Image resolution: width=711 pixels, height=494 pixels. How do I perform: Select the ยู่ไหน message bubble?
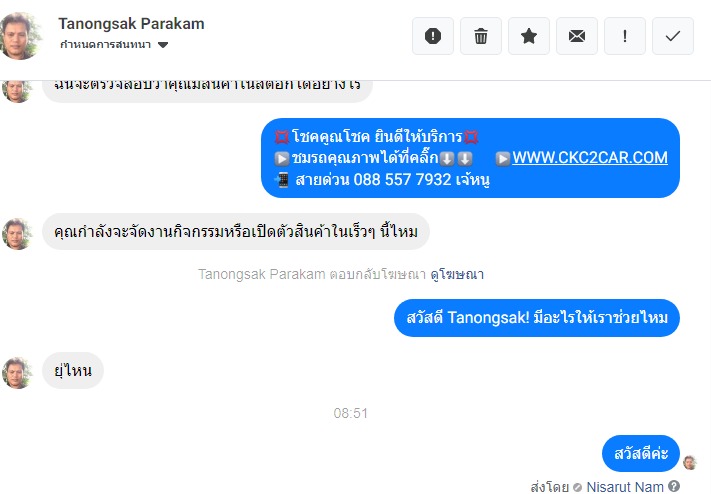[73, 370]
